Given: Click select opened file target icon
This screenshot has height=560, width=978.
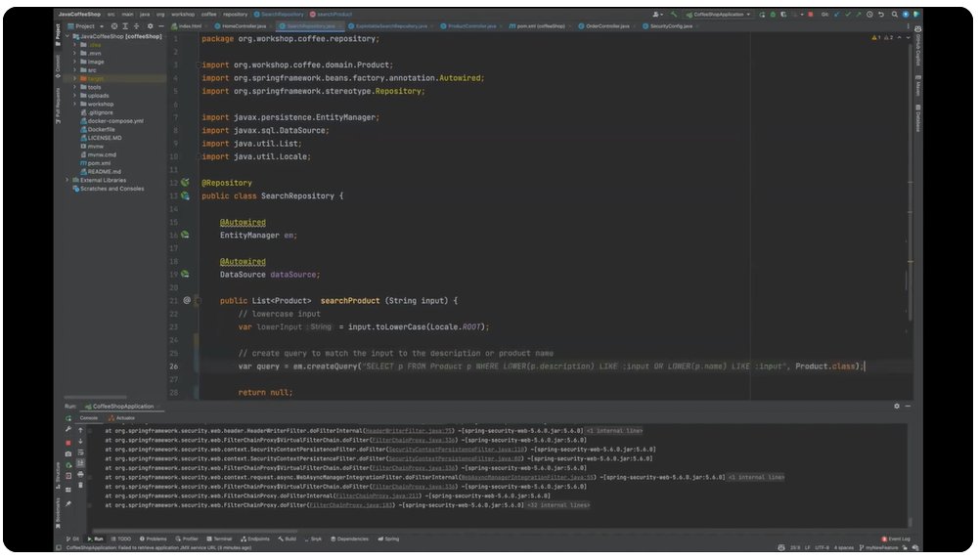Looking at the screenshot, I should coord(114,26).
